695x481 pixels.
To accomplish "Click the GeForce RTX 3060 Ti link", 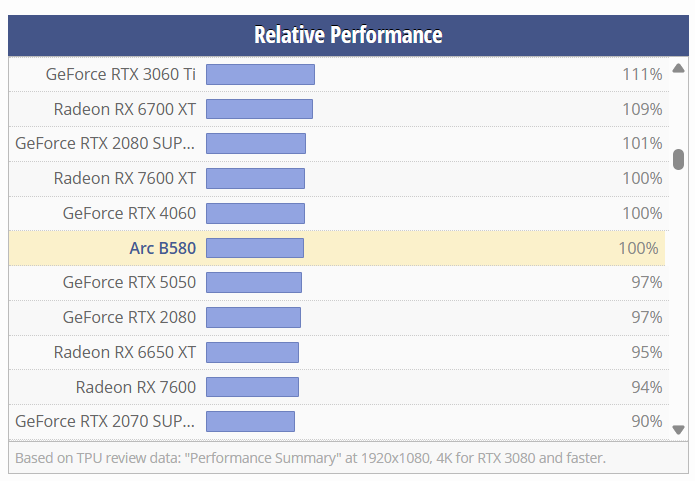I will coord(121,74).
